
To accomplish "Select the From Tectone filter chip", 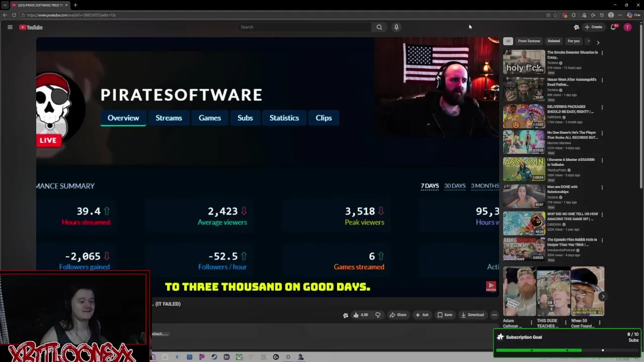I will click(x=529, y=41).
